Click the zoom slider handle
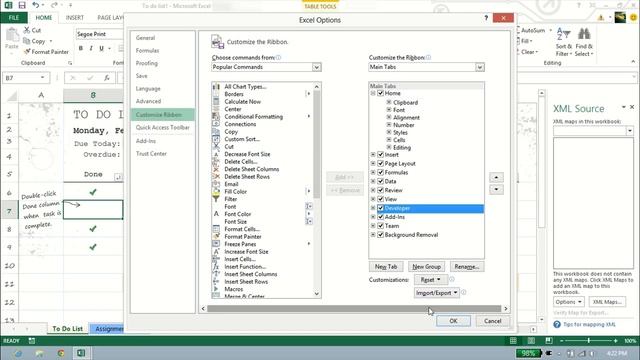The height and width of the screenshot is (360, 640). point(589,340)
